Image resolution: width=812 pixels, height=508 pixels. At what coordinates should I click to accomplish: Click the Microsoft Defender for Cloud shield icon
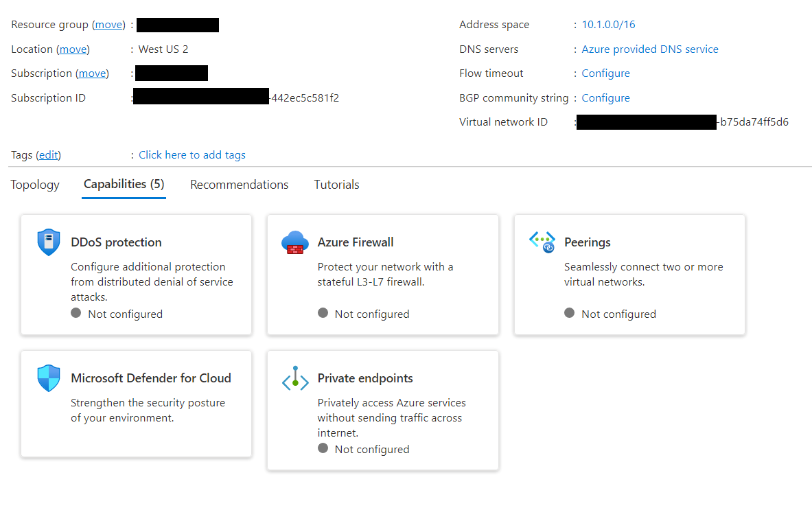coord(49,378)
